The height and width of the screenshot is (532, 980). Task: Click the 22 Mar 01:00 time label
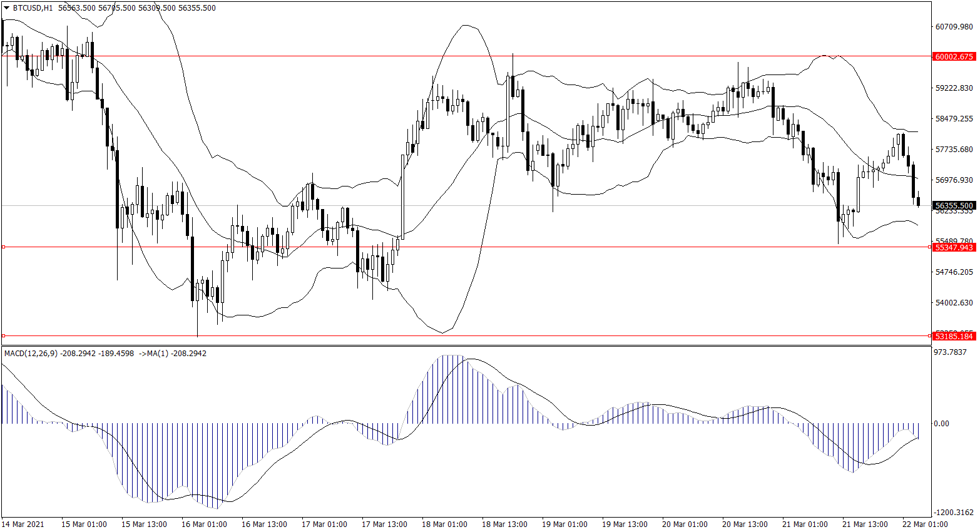(x=925, y=524)
